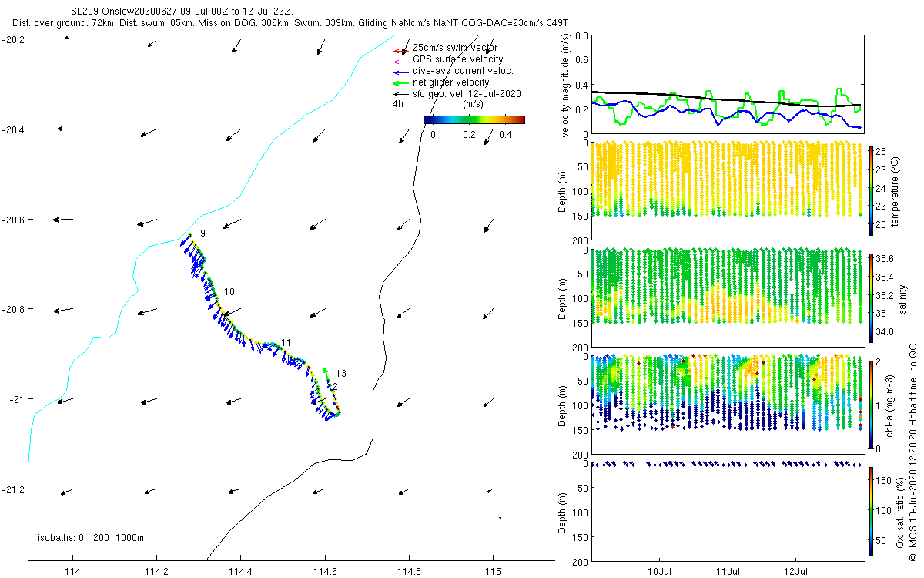Click the '28' tick on the temperature colorbar
The image size is (924, 578).
tap(882, 151)
